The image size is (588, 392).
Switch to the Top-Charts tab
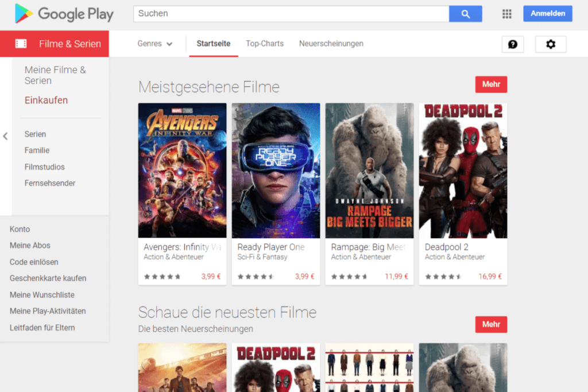(265, 44)
